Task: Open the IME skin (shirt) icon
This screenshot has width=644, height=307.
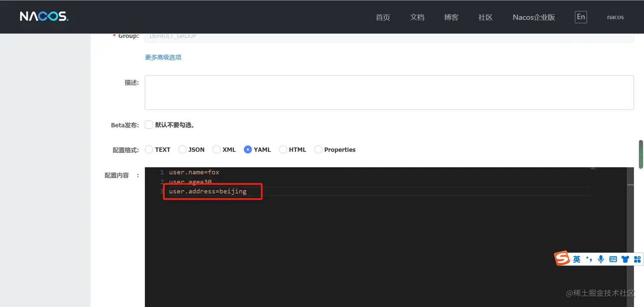Action: [625, 259]
